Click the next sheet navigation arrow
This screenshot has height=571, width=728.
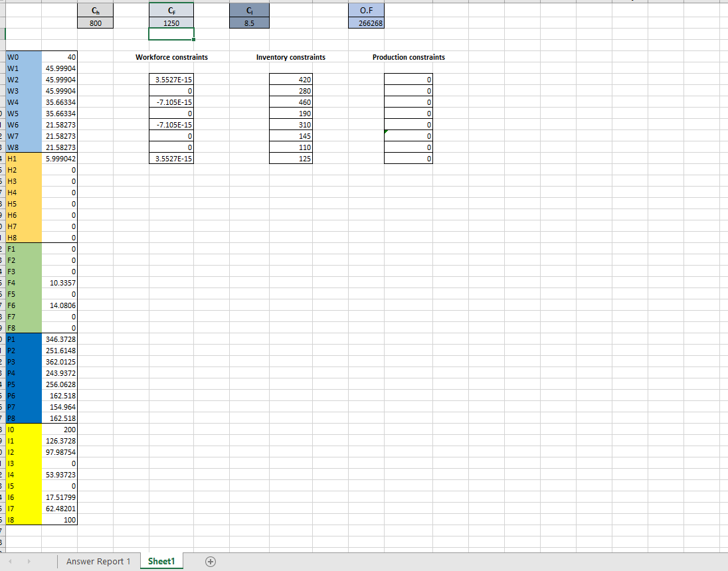[x=29, y=561]
